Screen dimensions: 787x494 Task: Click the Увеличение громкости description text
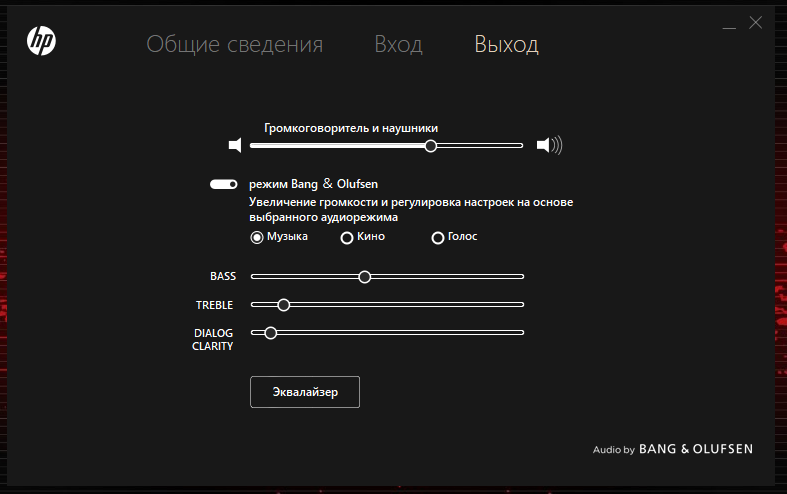coord(411,209)
